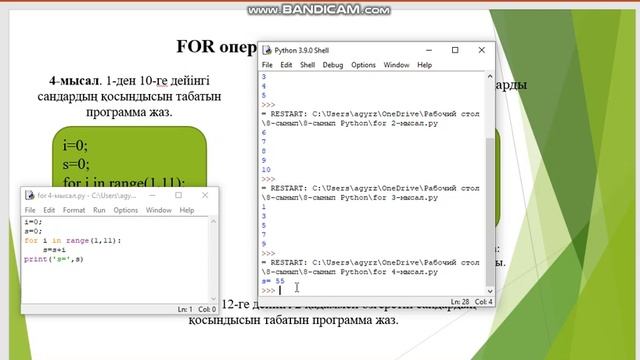Click 's=0;' in slide green code box
The width and height of the screenshot is (640, 360).
(x=76, y=164)
